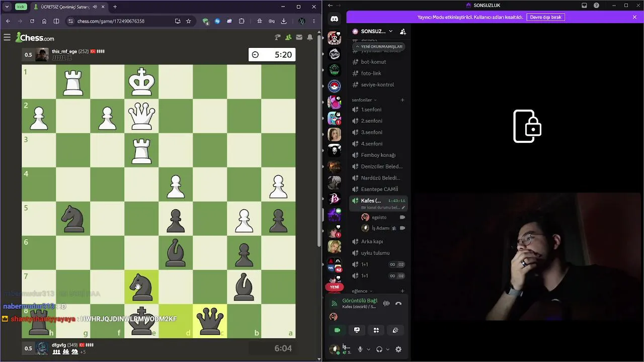Join the 2.senfoni voice channel
The height and width of the screenshot is (362, 644).
(378, 121)
